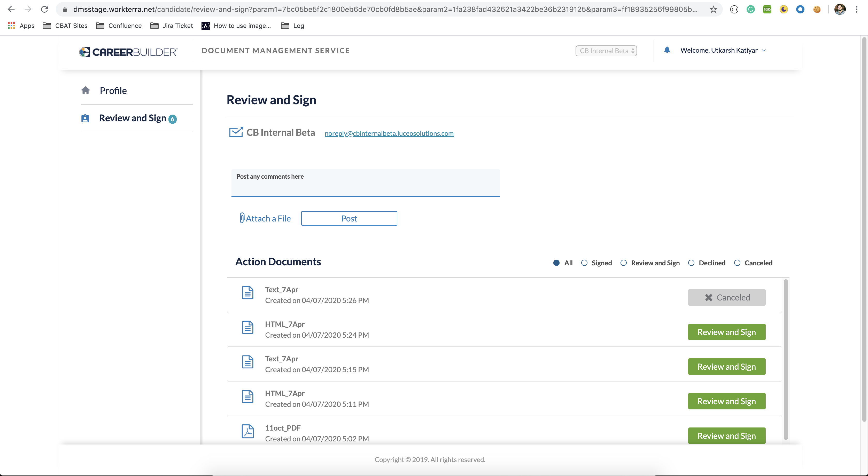
Task: Open Chrome three-dot menu
Action: [x=857, y=10]
